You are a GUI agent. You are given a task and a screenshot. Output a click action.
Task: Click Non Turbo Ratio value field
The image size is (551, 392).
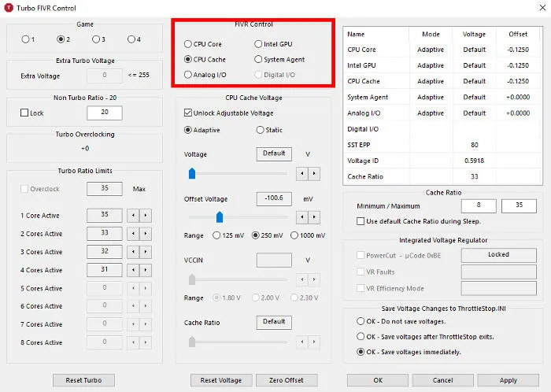[x=105, y=113]
